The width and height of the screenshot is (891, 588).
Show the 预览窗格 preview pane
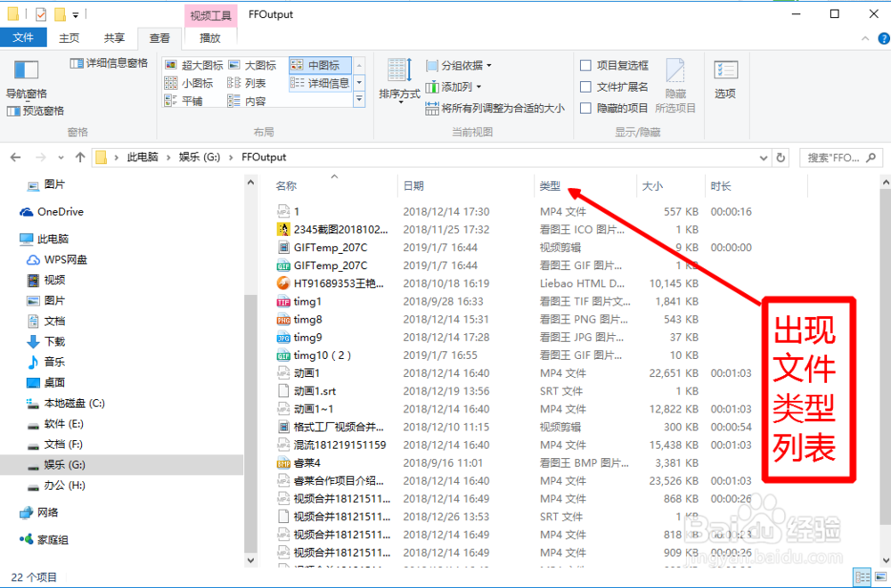click(x=36, y=110)
